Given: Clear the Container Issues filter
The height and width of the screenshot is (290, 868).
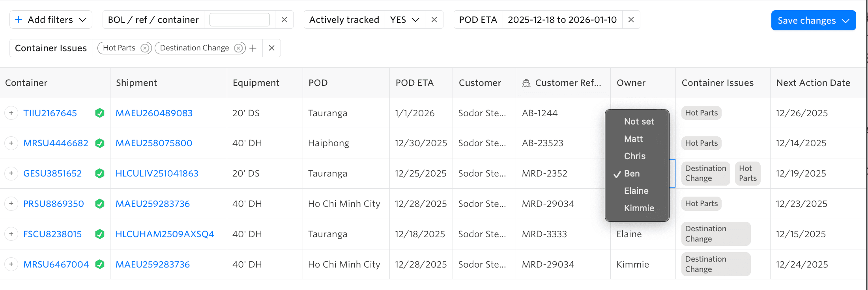Looking at the screenshot, I should [271, 48].
